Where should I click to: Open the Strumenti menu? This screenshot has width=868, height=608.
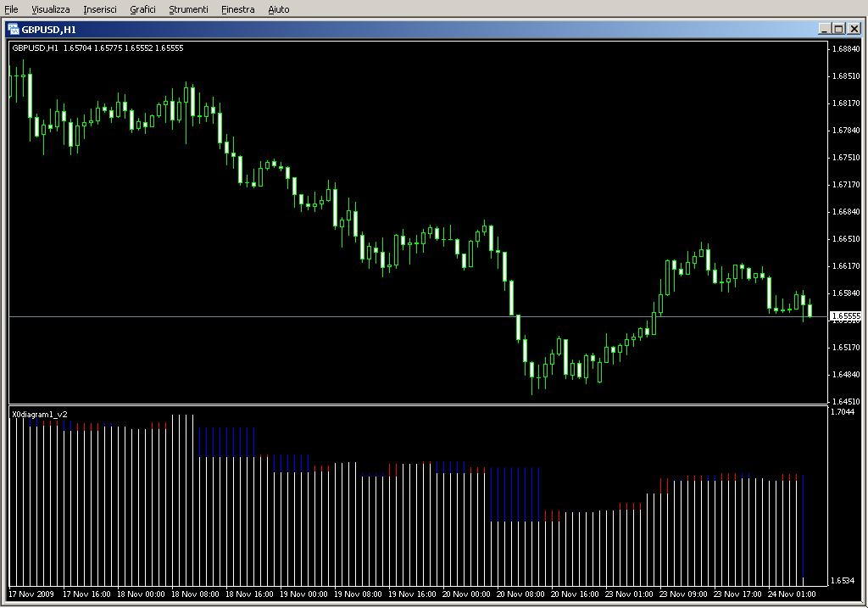[188, 9]
